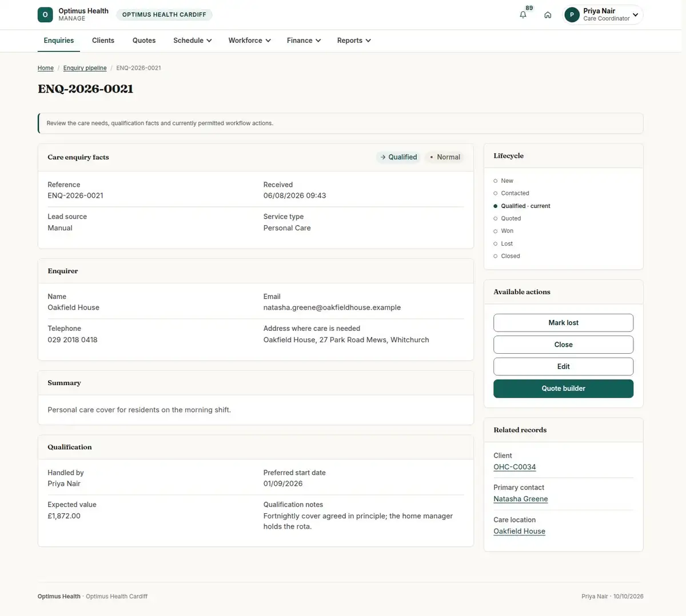View primary contact Natasha Greene
The height and width of the screenshot is (616, 686).
521,499
